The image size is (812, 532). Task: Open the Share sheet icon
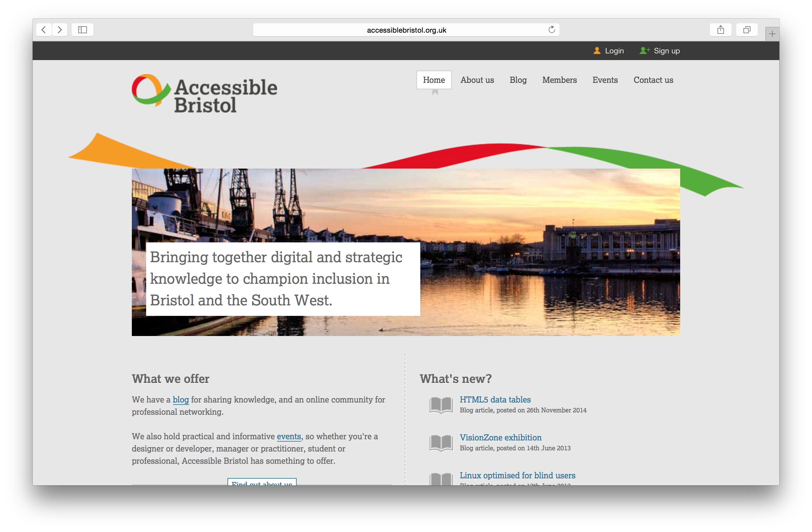tap(720, 30)
